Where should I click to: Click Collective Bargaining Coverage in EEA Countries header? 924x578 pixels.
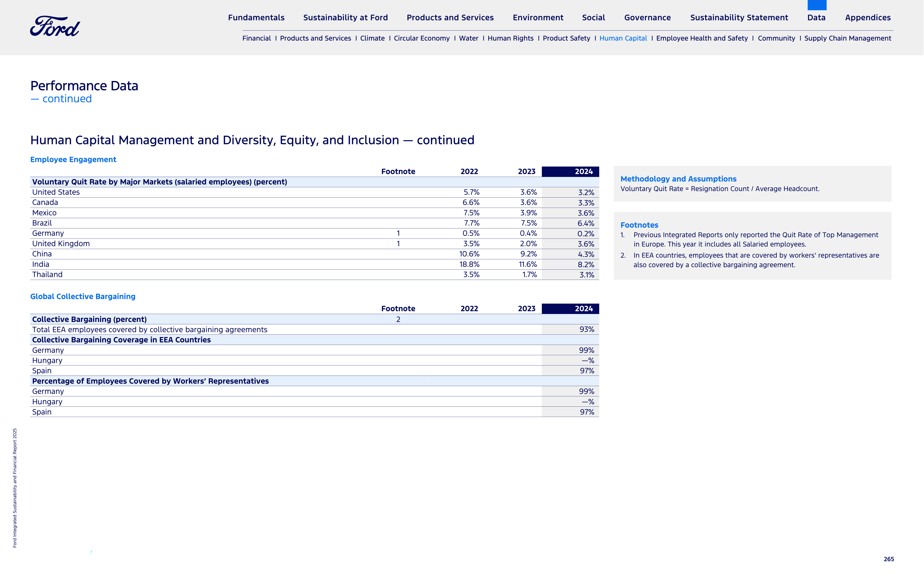pyautogui.click(x=121, y=340)
